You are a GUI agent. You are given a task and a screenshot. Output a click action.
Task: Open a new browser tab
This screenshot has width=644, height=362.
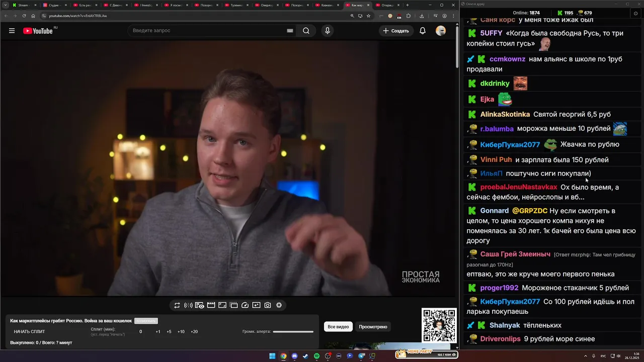(408, 5)
